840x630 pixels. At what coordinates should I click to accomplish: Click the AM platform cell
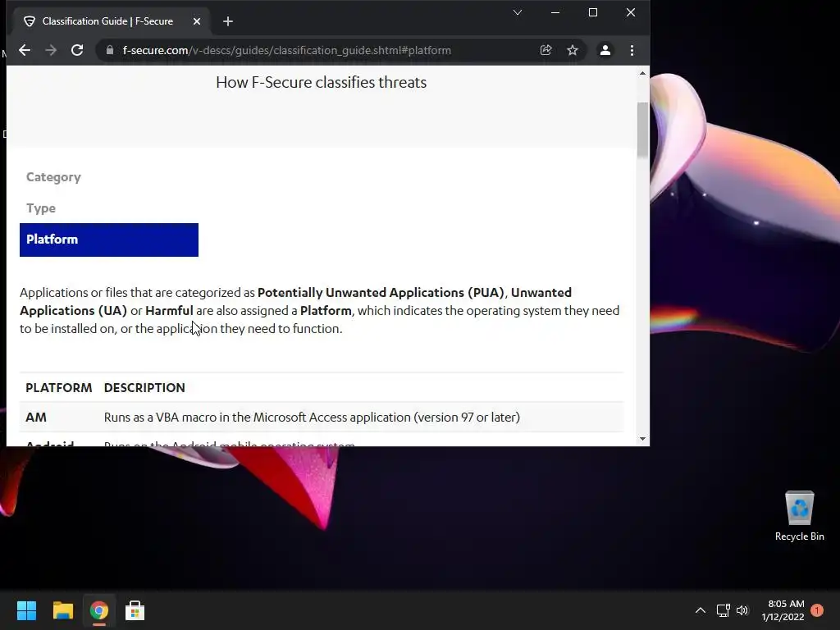click(x=36, y=418)
